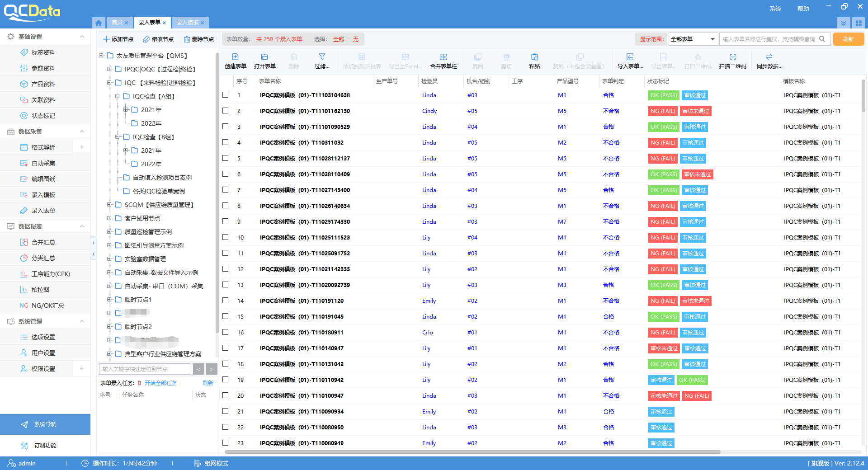
Task: Click the 合并表单栏 merge icon
Action: [x=443, y=57]
